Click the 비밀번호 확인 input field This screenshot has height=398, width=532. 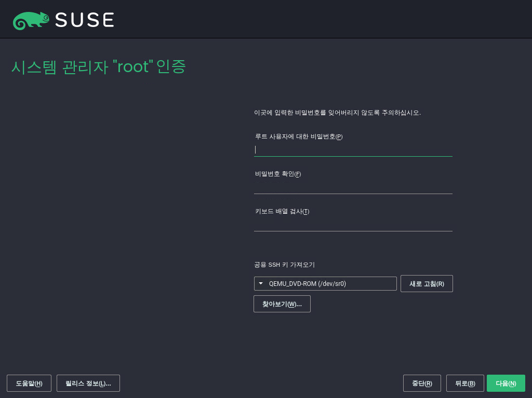coord(353,187)
